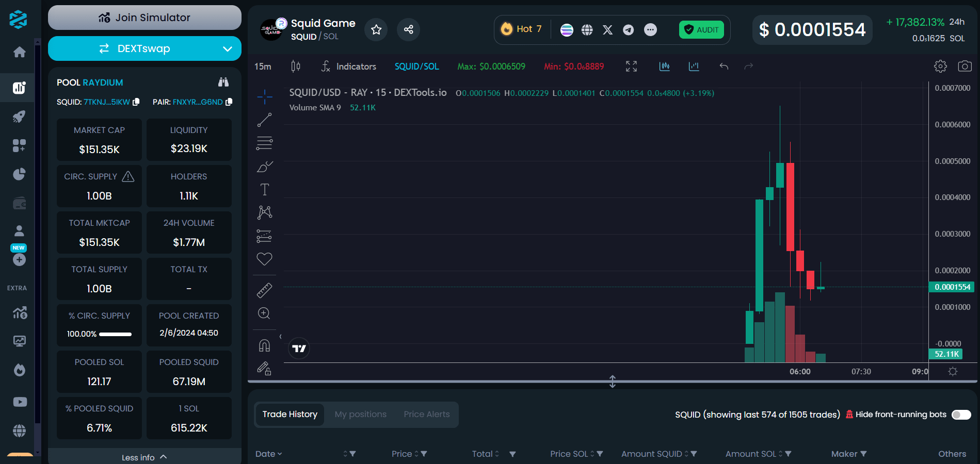
Task: Click the Join Simulator button
Action: coord(144,18)
